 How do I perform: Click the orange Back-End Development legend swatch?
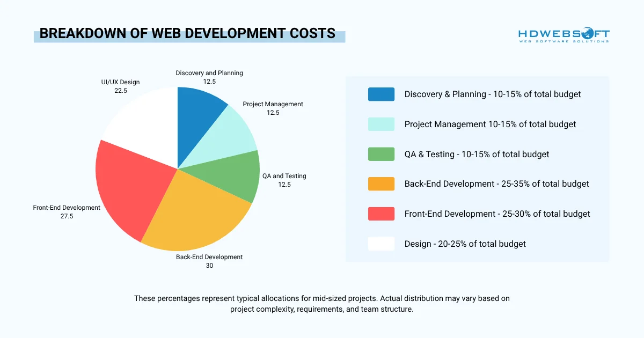point(381,183)
